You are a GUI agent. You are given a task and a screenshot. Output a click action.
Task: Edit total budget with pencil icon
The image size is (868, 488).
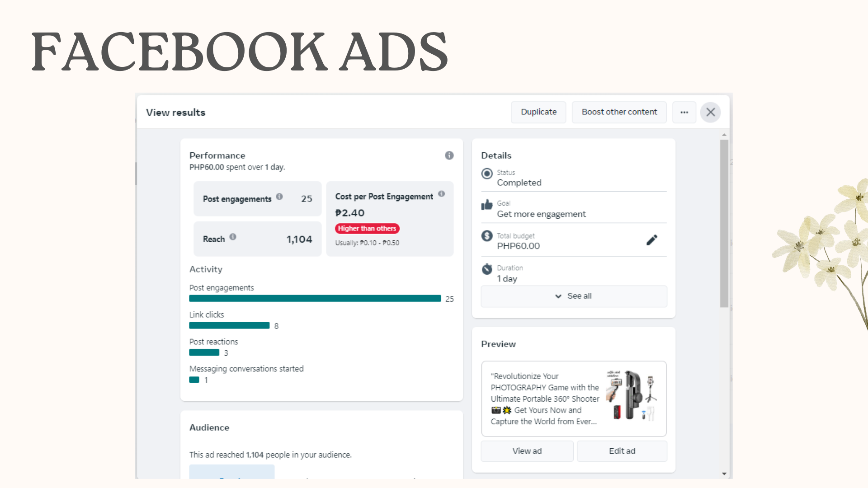pyautogui.click(x=651, y=240)
